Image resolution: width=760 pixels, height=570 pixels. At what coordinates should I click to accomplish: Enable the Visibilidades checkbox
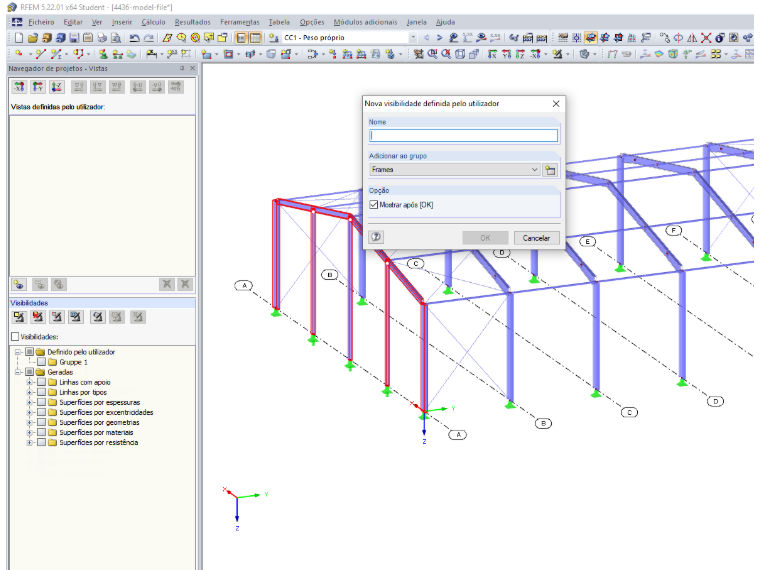(x=15, y=336)
